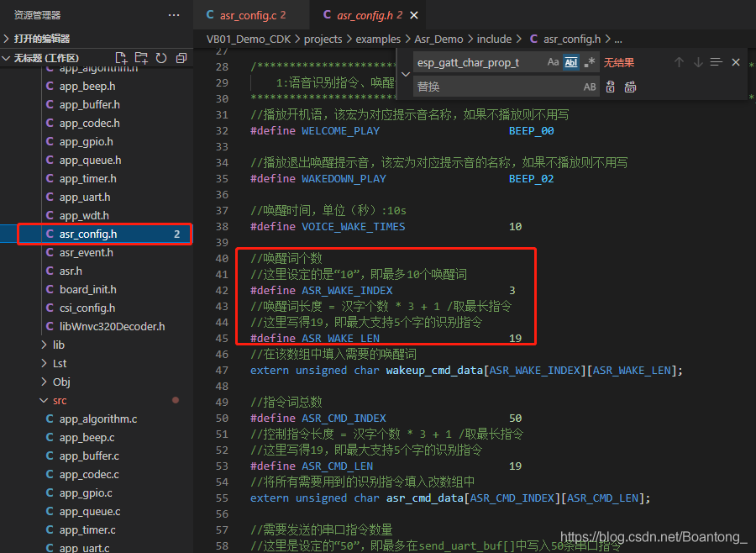Open asr.h file
756x553 pixels.
[97, 271]
